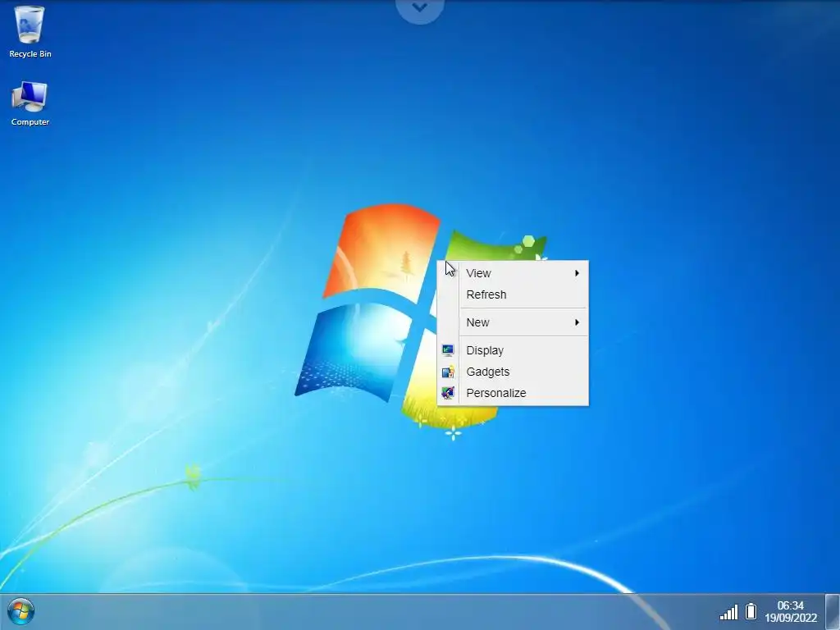Choose Personalize from the context menu

click(x=513, y=393)
